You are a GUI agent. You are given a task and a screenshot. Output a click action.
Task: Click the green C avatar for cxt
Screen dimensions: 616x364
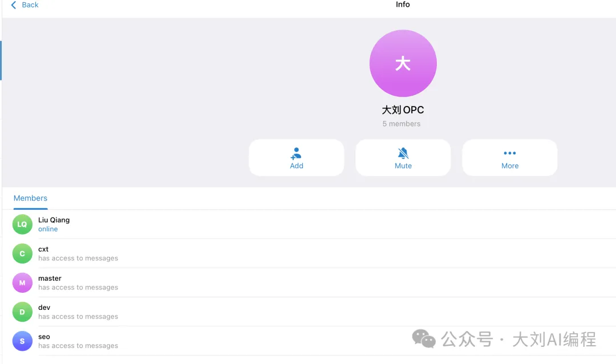tap(22, 253)
